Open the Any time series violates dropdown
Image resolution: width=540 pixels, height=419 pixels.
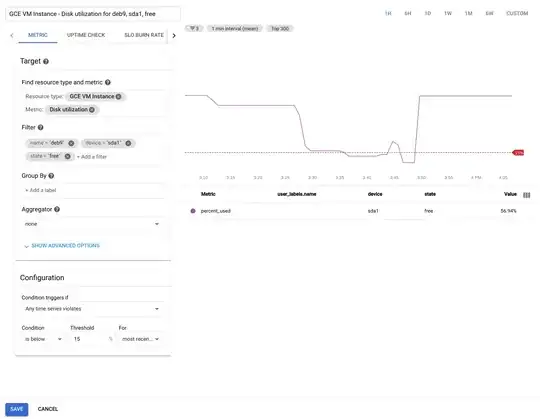(x=92, y=309)
